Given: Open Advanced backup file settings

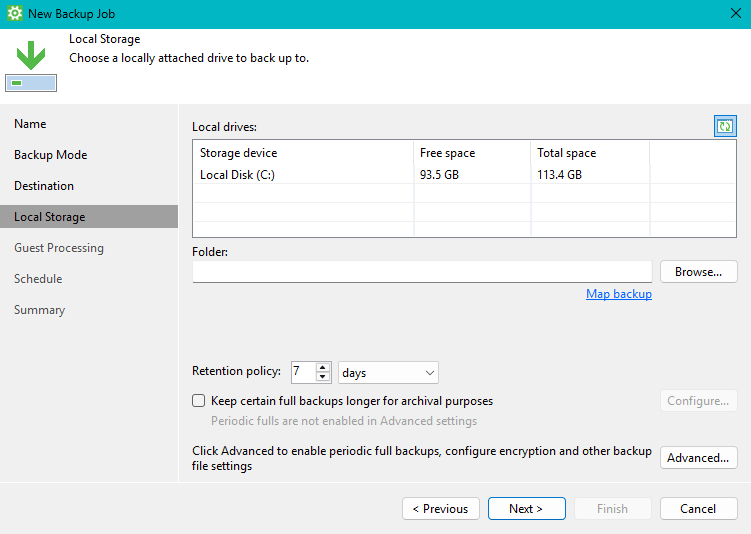Looking at the screenshot, I should pos(698,458).
